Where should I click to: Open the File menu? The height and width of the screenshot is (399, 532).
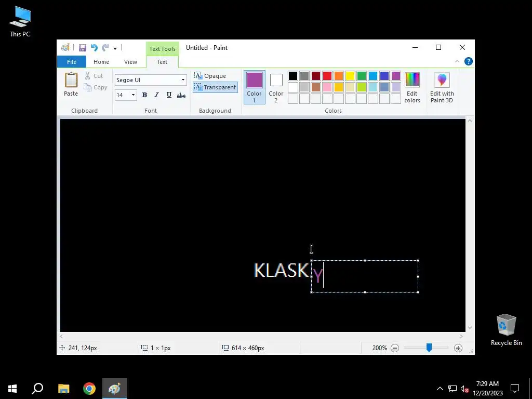72,62
